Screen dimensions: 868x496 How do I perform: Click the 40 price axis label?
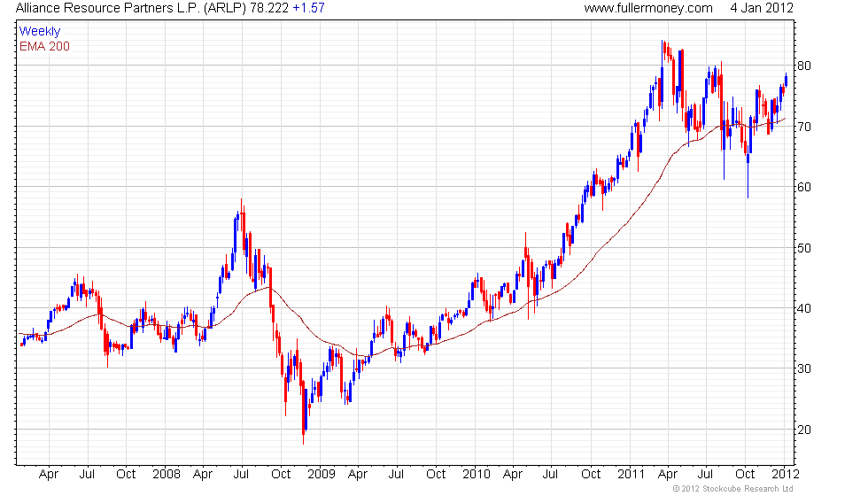click(804, 308)
